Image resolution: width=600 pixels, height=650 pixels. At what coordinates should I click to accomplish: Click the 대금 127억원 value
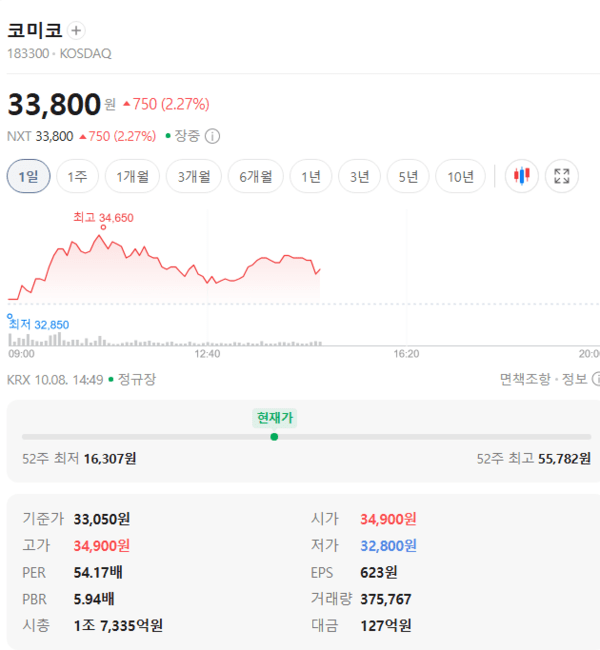click(x=386, y=626)
